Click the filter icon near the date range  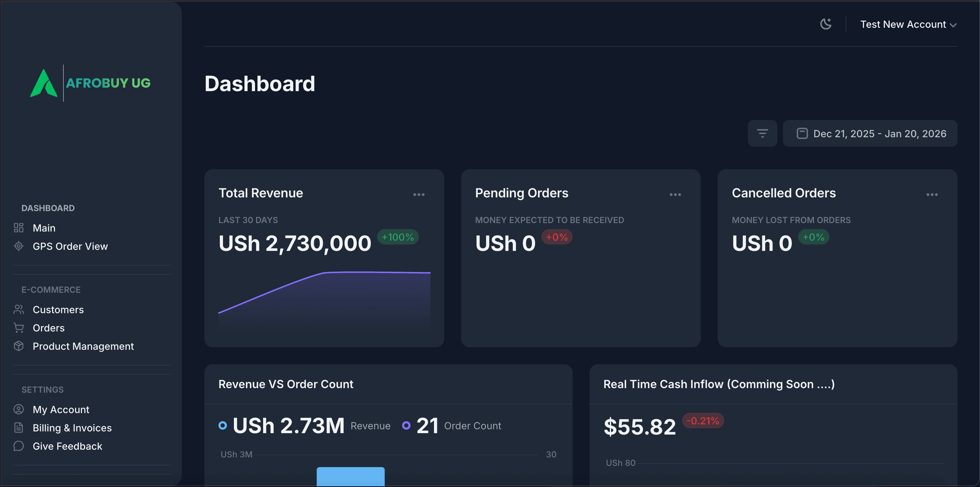point(762,133)
